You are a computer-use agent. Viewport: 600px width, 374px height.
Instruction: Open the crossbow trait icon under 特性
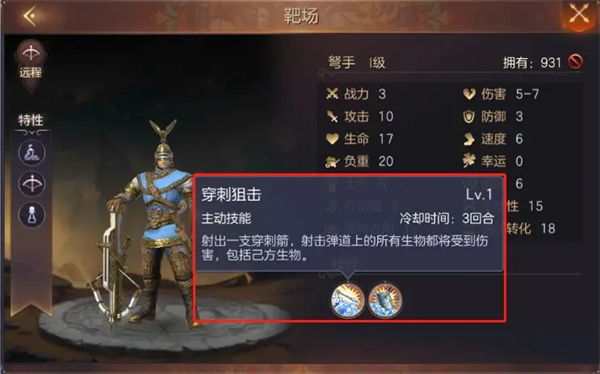32,184
